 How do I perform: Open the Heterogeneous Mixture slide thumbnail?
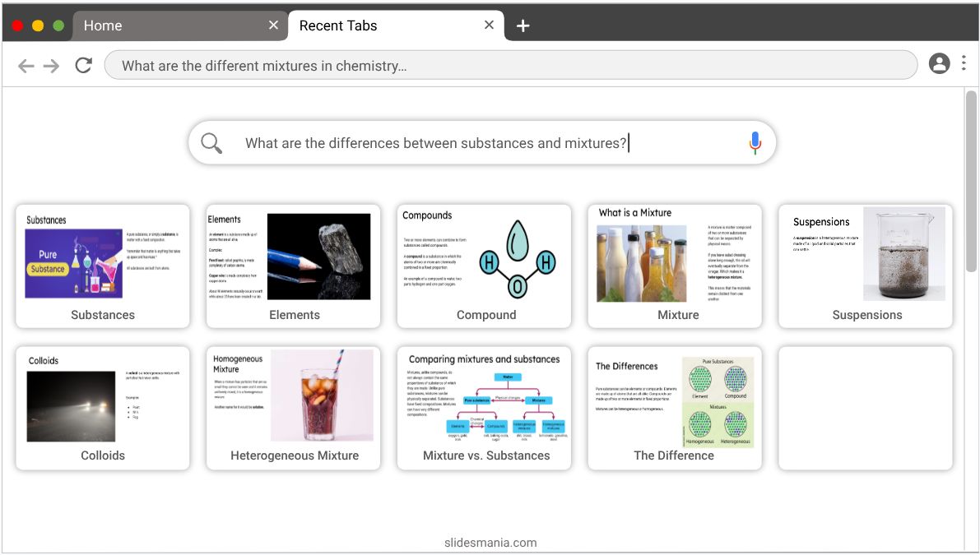pyautogui.click(x=293, y=409)
